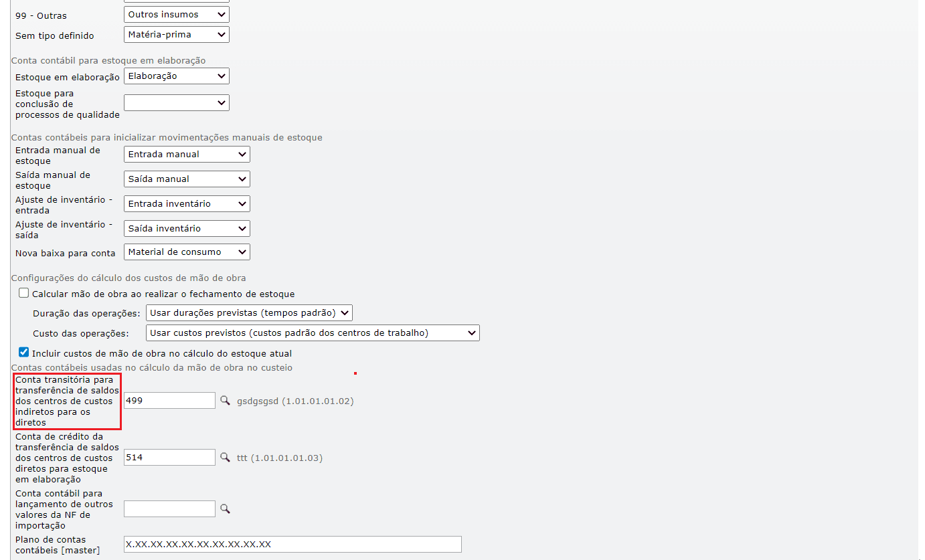Expand the Estoque em elaboração dropdown

(177, 76)
